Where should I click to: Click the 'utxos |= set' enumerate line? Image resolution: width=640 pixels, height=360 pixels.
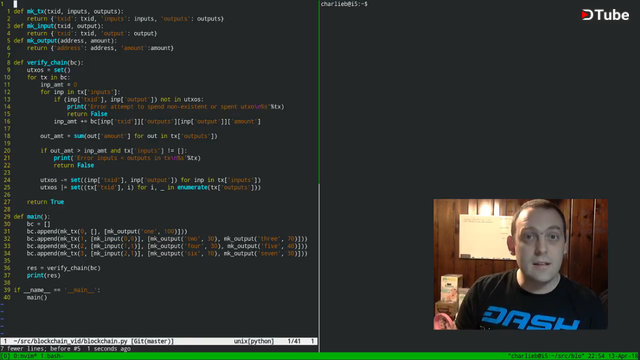pyautogui.click(x=151, y=188)
